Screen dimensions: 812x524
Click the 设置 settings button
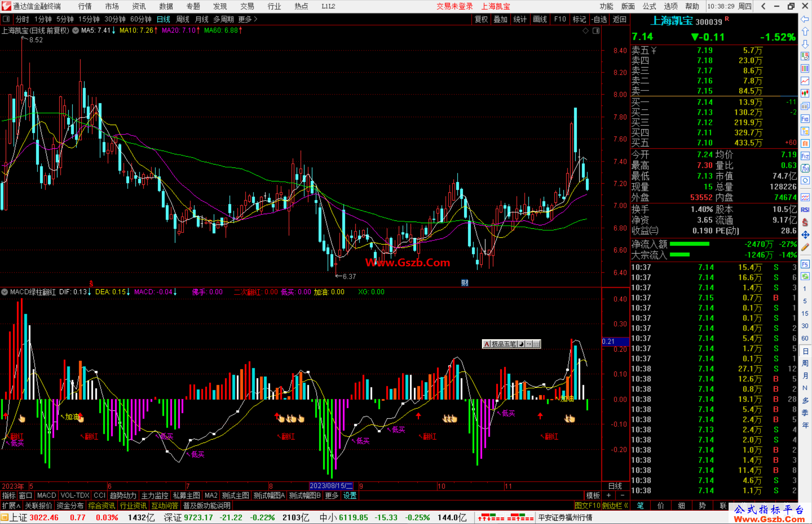(350, 495)
